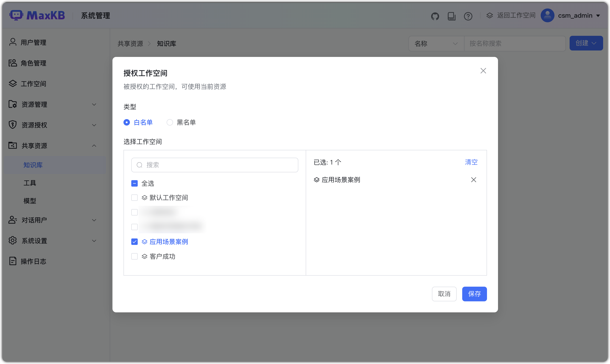This screenshot has height=364, width=610.
Task: Expand the 系统设置 menu chevron
Action: 94,241
